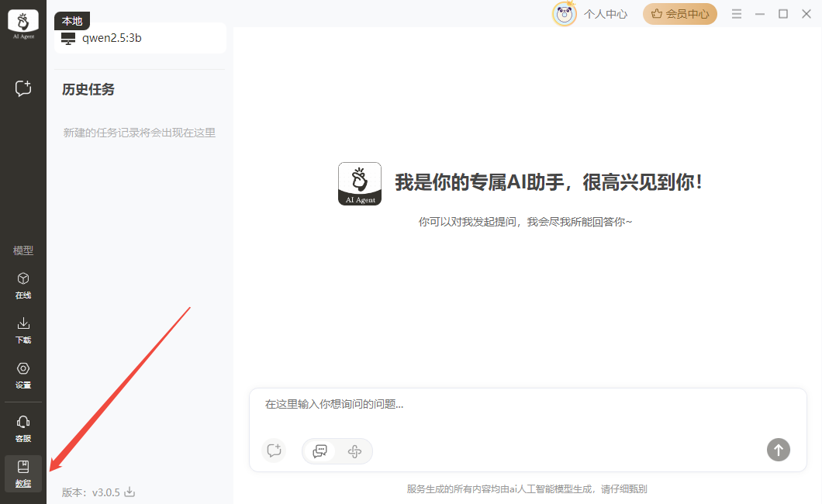
Task: Maximize the application window
Action: click(783, 14)
